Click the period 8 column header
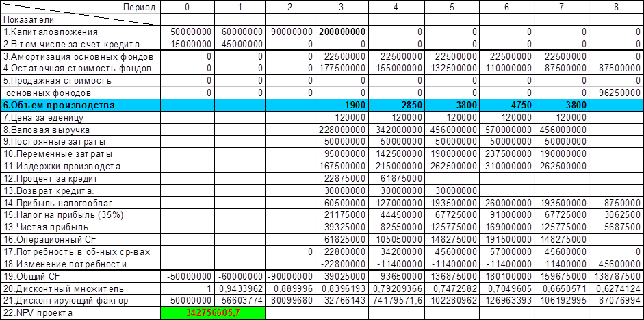The width and height of the screenshot is (644, 320). tap(617, 7)
